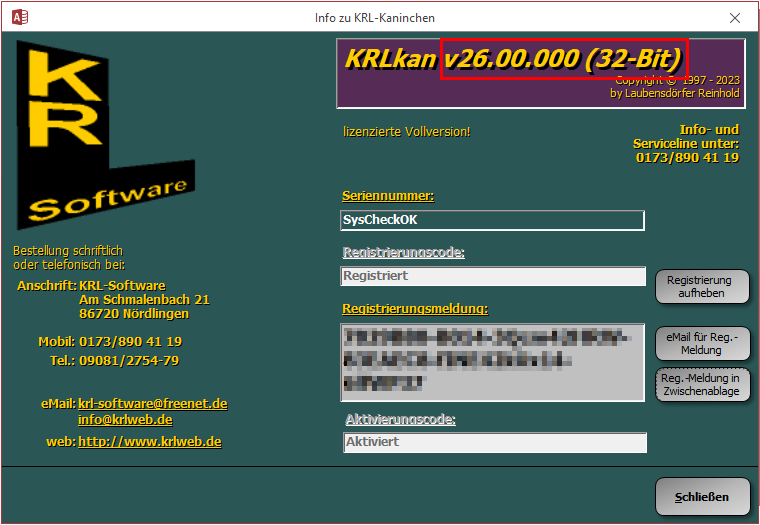The width and height of the screenshot is (760, 525).
Task: Click the KRLkan v26.00.000 version heading
Action: [514, 59]
